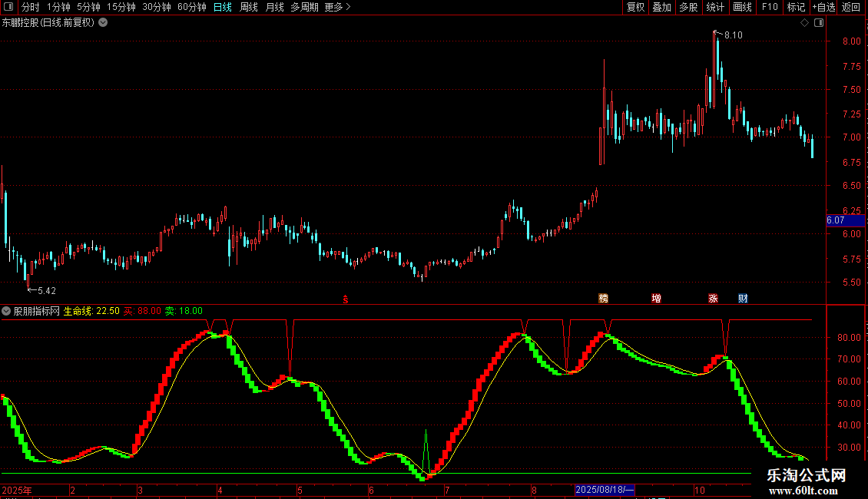868x499 pixels.
Task: Switch to 60分钟 period
Action: [192, 7]
